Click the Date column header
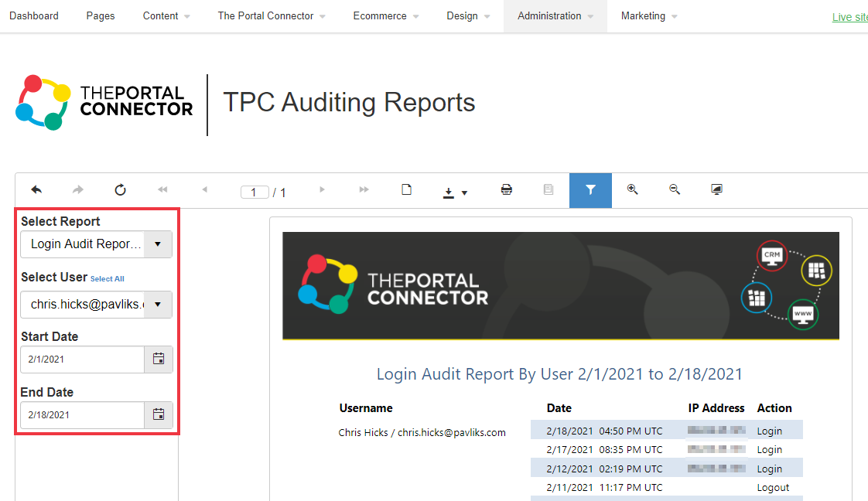 click(559, 408)
